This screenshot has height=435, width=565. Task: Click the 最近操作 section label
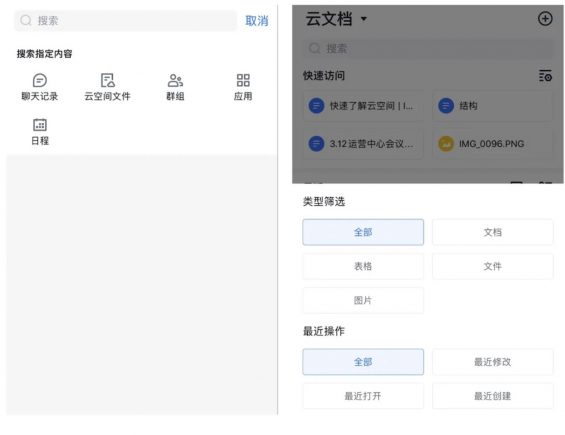coord(324,331)
